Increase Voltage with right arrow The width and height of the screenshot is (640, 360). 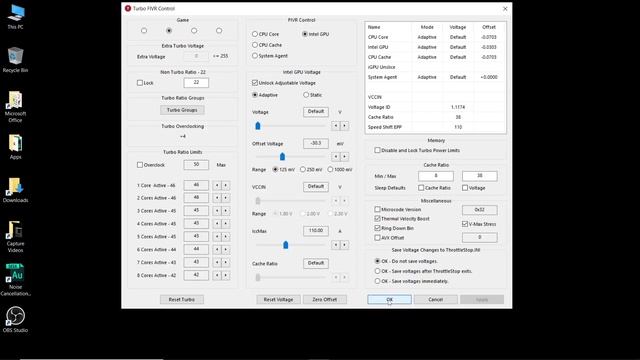(x=344, y=126)
